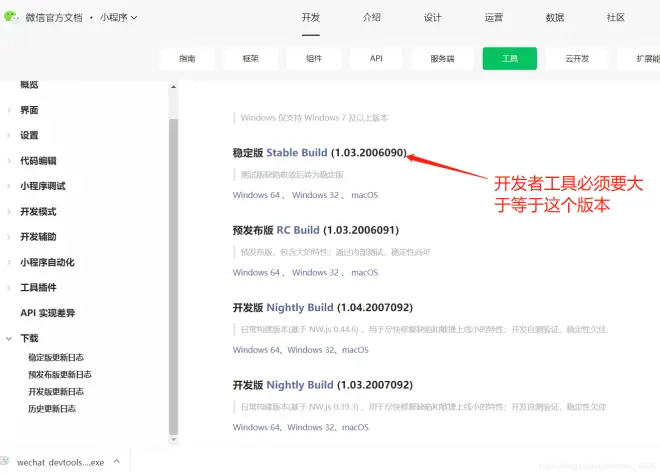Click the downloaded exe file icon
Viewport: 660px width, 475px height.
coord(5,461)
